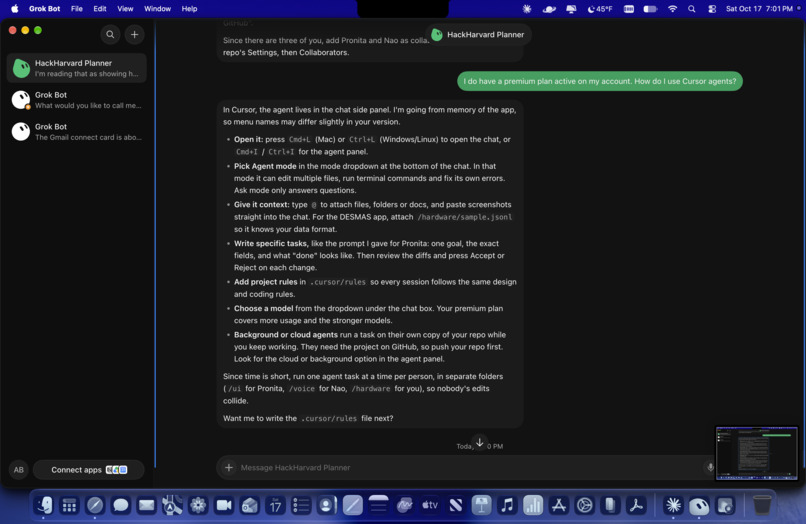Open Messages from the Dock
The width and height of the screenshot is (806, 524).
(120, 505)
